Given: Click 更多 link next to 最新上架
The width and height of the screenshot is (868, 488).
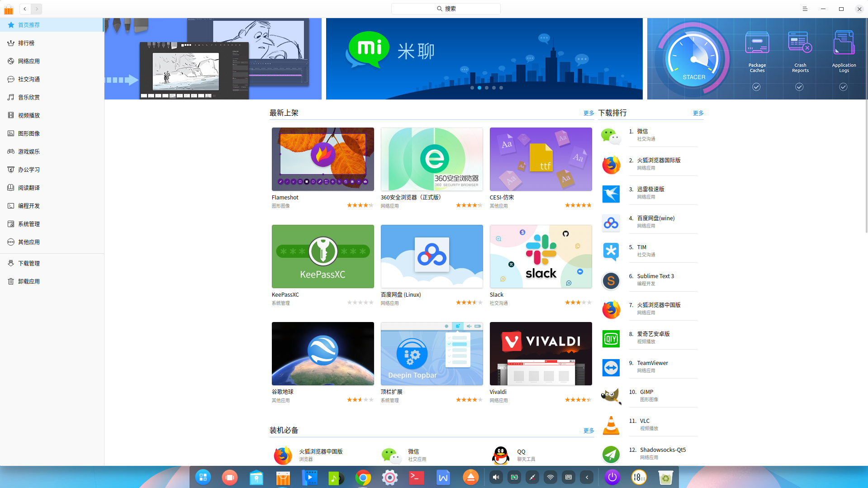Looking at the screenshot, I should (588, 113).
